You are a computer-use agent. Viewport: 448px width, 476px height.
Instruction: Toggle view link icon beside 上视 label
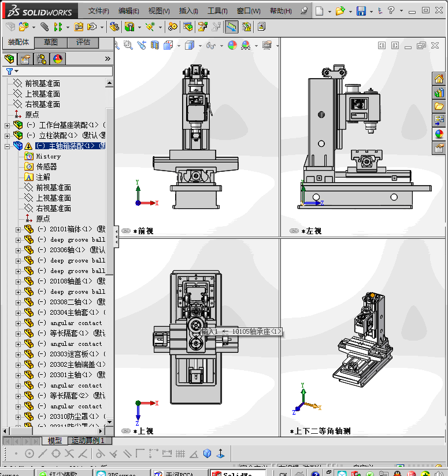[126, 431]
